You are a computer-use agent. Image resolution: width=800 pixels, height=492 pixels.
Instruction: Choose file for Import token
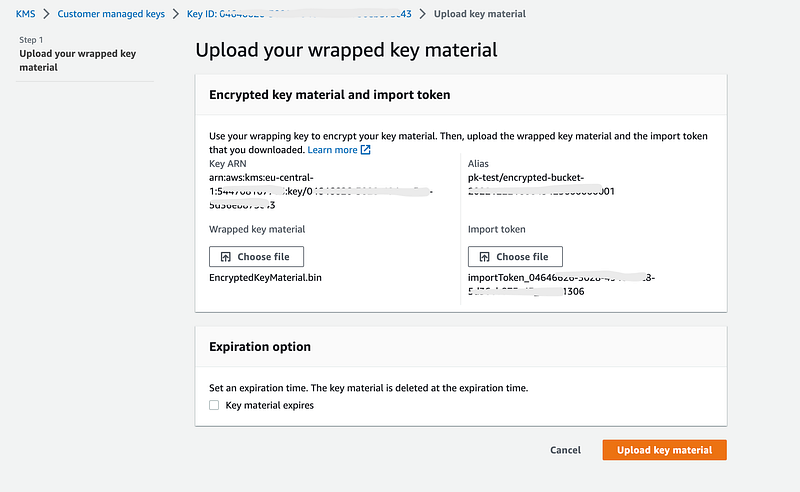click(x=515, y=257)
